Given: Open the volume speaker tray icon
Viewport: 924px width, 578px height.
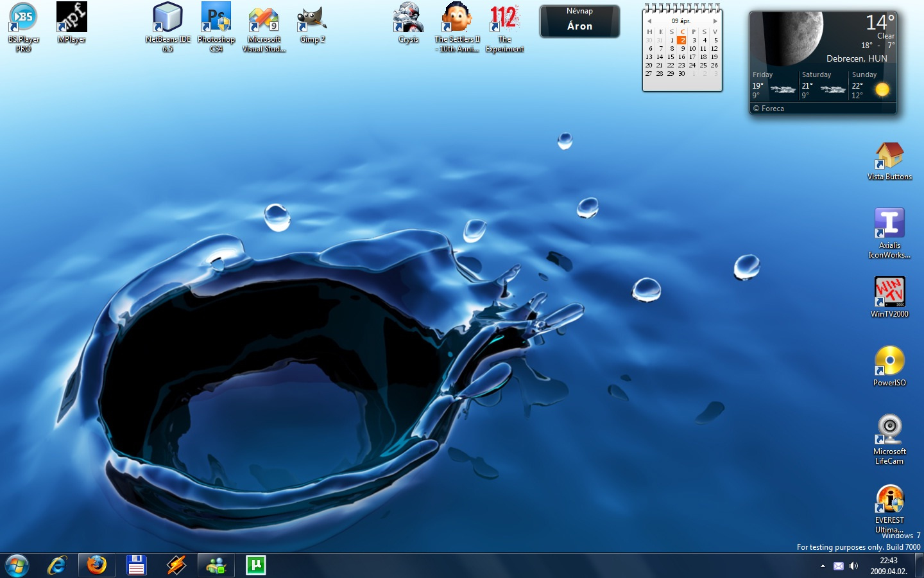Looking at the screenshot, I should coord(853,566).
